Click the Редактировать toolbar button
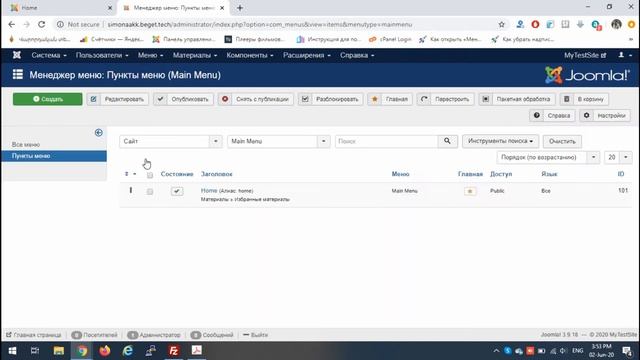The height and width of the screenshot is (360, 640). point(118,99)
